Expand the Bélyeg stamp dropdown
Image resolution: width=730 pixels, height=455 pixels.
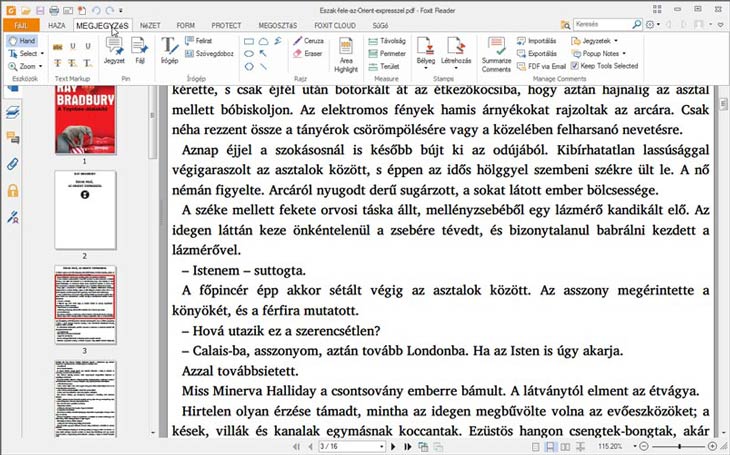[426, 68]
